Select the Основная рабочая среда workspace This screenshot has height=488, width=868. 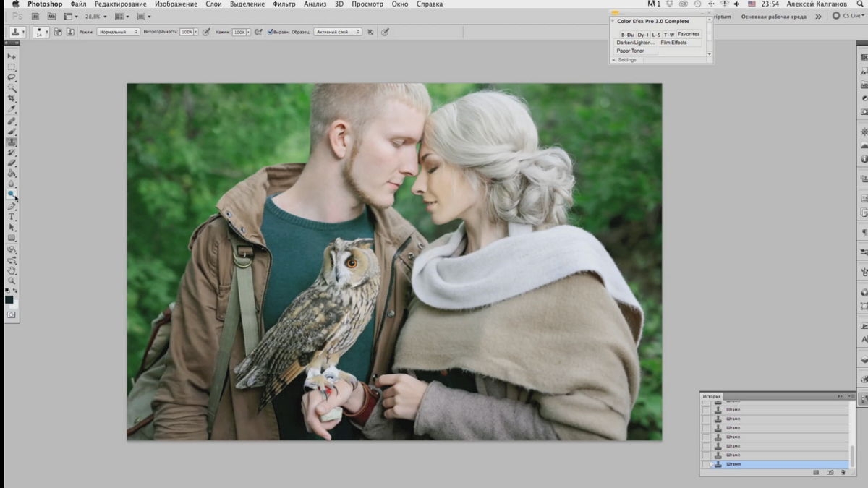click(775, 16)
